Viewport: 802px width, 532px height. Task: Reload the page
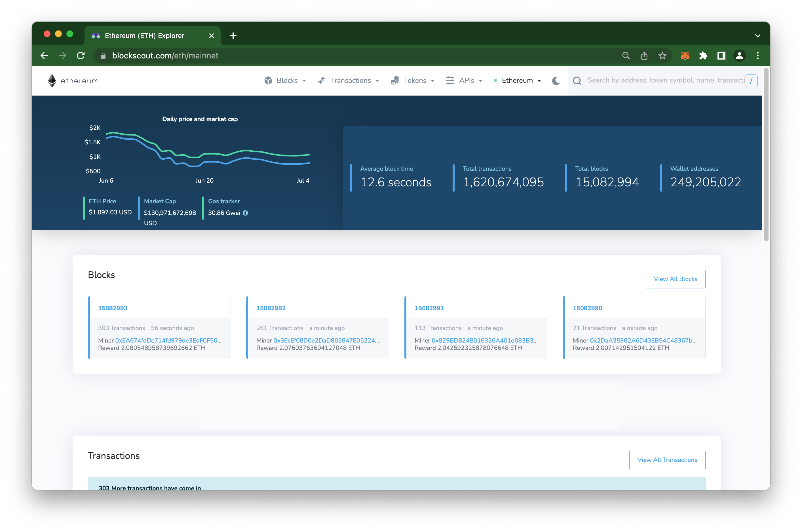click(x=81, y=56)
